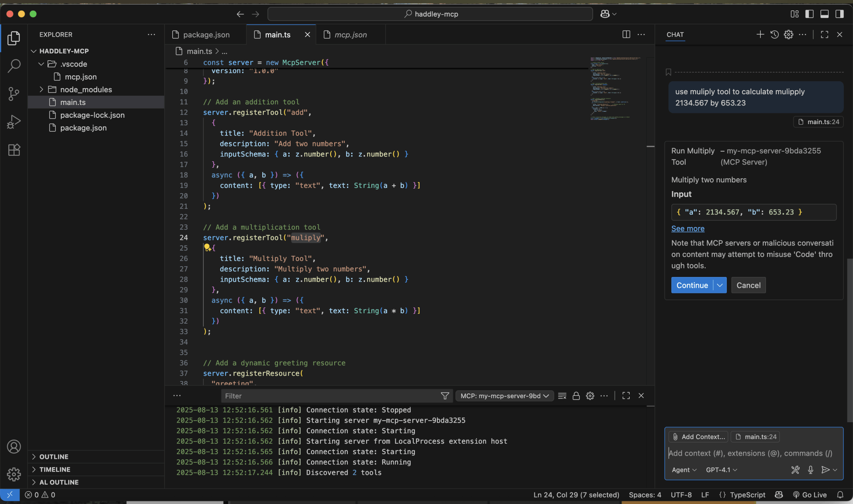853x504 pixels.
Task: Open the Extensions view in activity bar
Action: click(x=14, y=150)
